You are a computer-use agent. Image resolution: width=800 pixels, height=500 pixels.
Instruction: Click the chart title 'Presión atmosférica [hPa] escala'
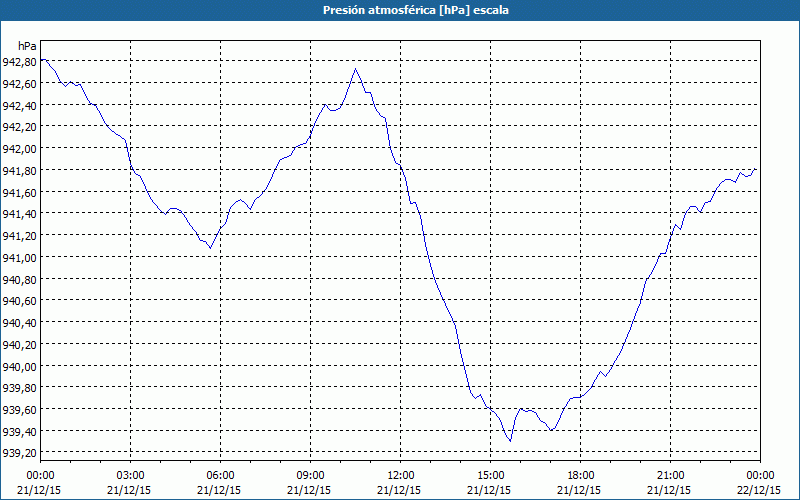click(x=416, y=10)
